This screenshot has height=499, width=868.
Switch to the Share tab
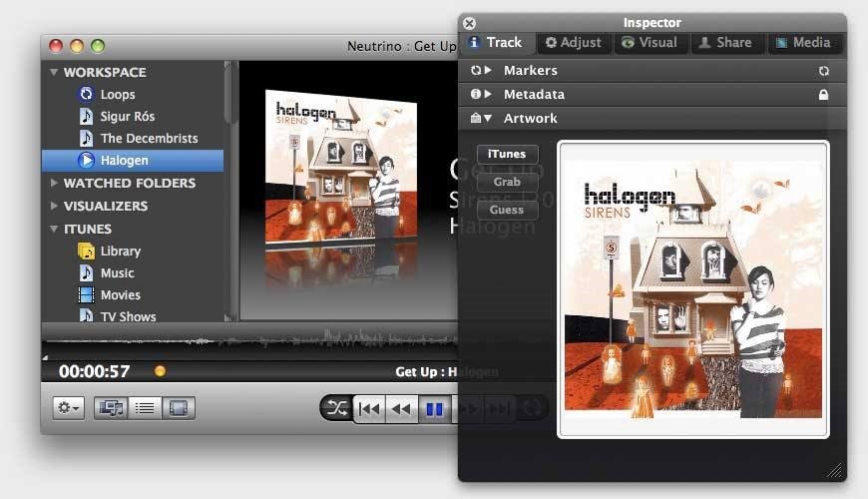coord(728,43)
